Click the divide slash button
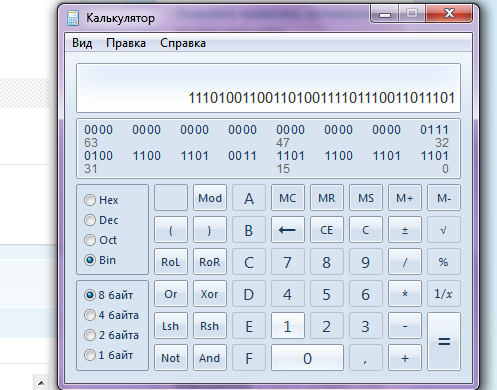The image size is (497, 390). click(405, 262)
